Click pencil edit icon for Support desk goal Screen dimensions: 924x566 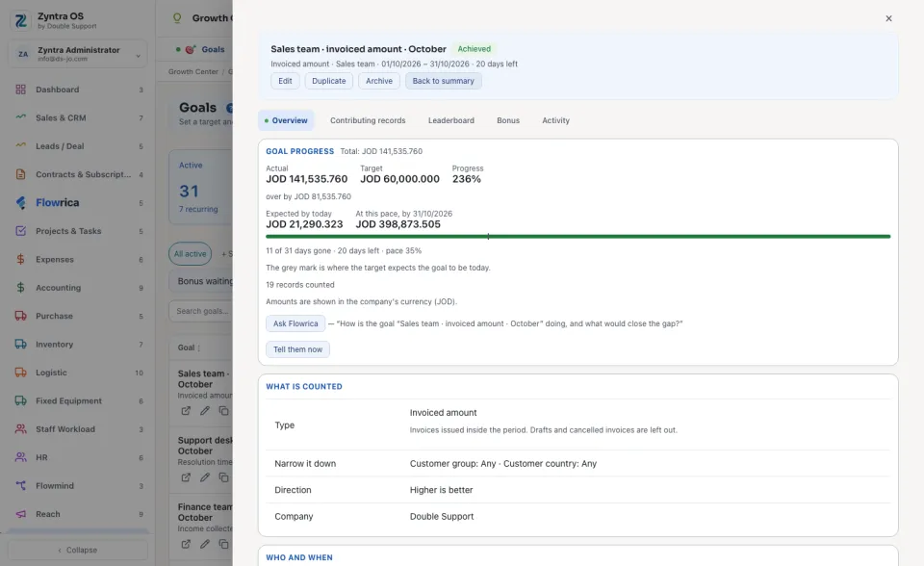204,477
